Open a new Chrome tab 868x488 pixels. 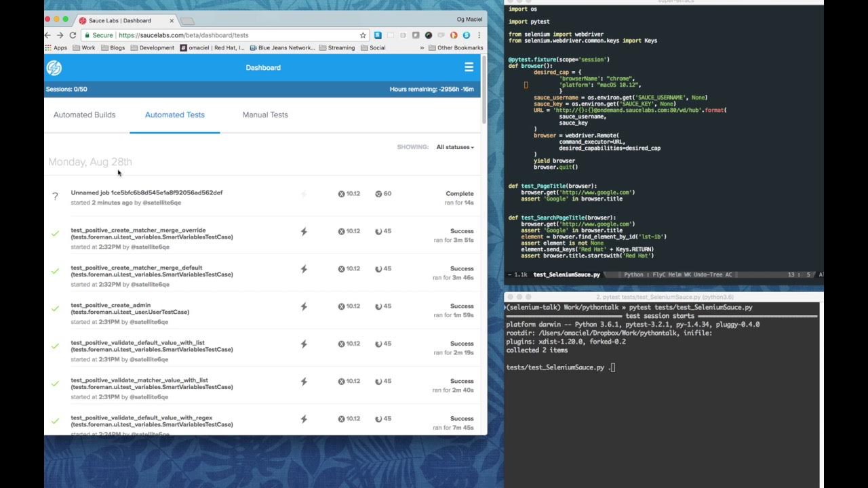tap(188, 21)
